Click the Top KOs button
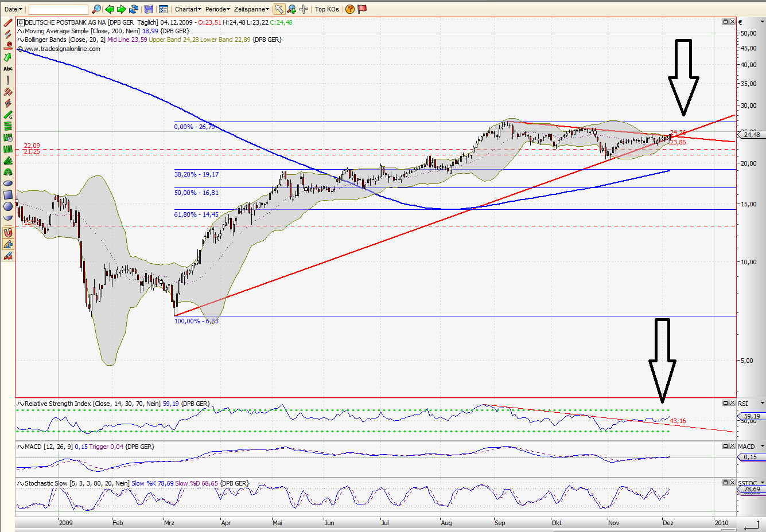The image size is (766, 532). click(326, 9)
